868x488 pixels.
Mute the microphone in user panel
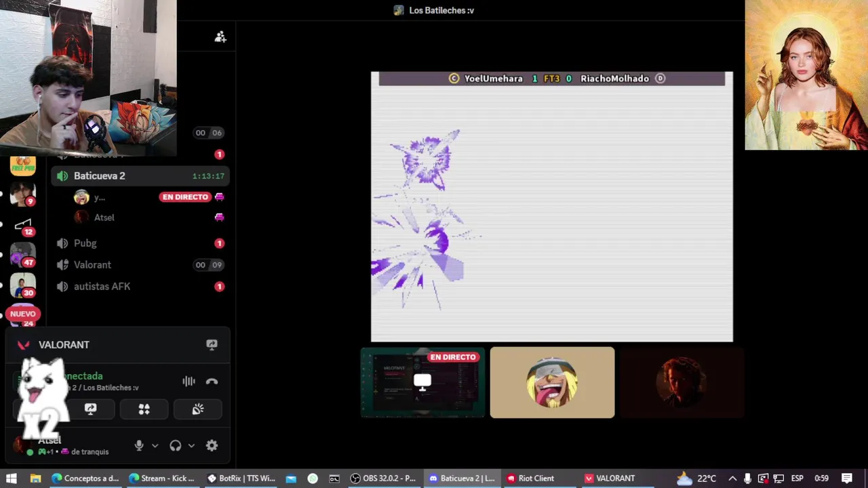(139, 445)
